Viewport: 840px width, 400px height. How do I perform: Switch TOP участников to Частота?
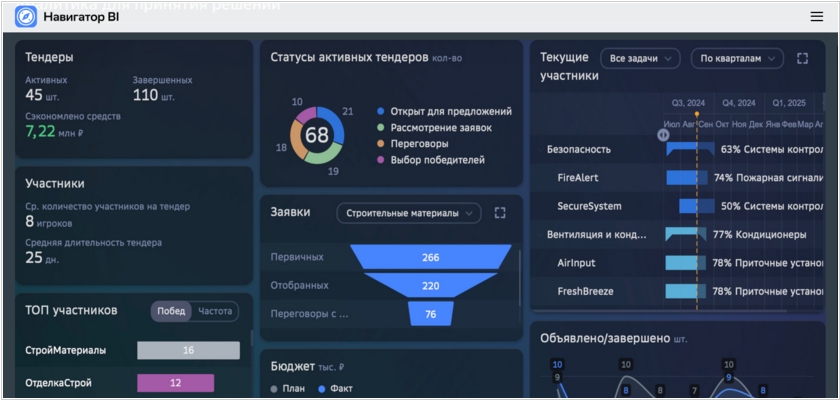point(214,311)
